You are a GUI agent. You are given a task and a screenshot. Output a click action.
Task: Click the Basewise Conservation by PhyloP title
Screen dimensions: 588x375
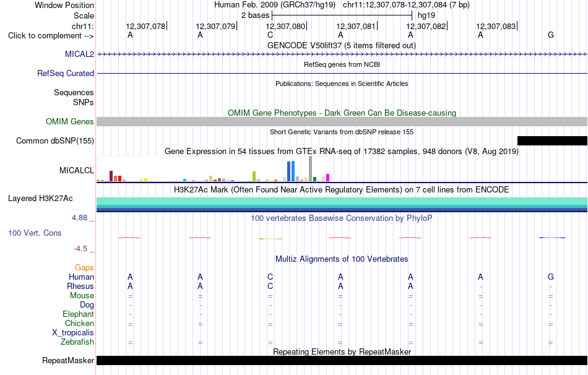point(342,218)
